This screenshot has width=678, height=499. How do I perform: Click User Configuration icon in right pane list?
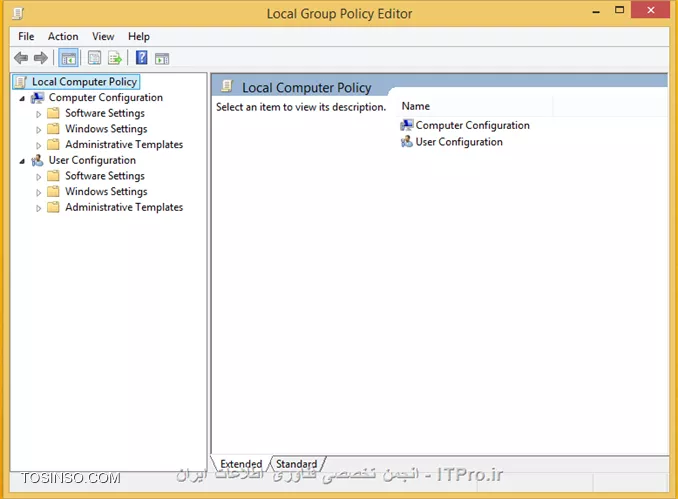406,142
